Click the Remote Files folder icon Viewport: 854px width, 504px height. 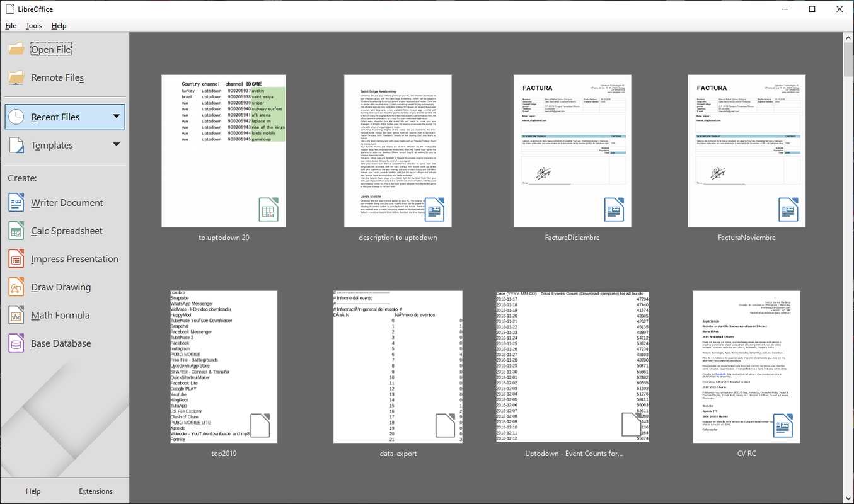pos(16,77)
